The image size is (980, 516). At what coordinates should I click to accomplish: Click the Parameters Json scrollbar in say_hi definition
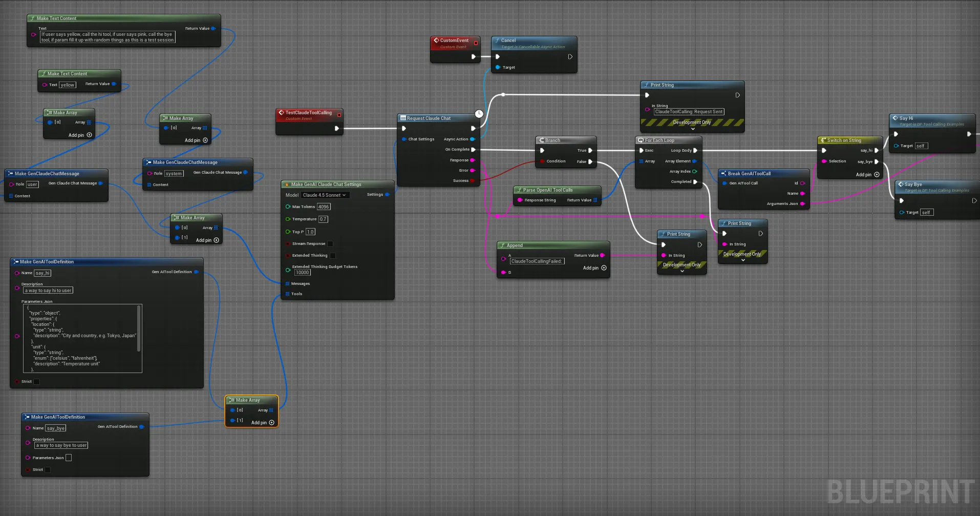(x=139, y=328)
